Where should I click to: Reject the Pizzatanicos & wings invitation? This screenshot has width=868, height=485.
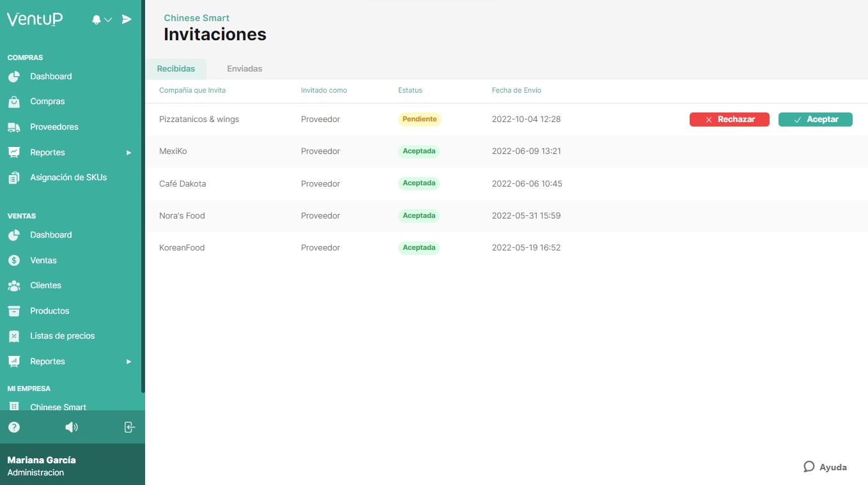pyautogui.click(x=729, y=119)
